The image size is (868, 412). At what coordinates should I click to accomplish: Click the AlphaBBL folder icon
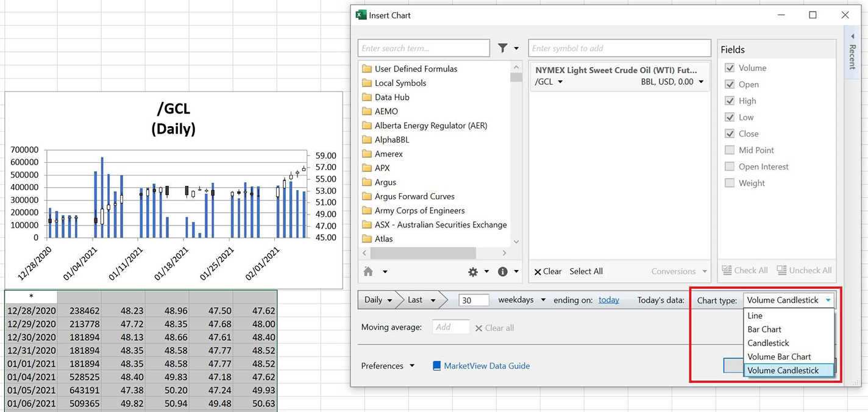coord(367,140)
